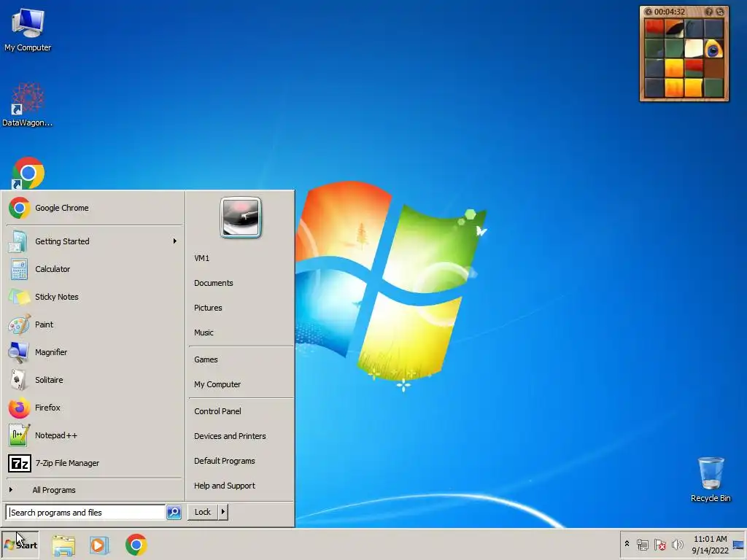
Task: Start the Solitaire game
Action: point(94,380)
